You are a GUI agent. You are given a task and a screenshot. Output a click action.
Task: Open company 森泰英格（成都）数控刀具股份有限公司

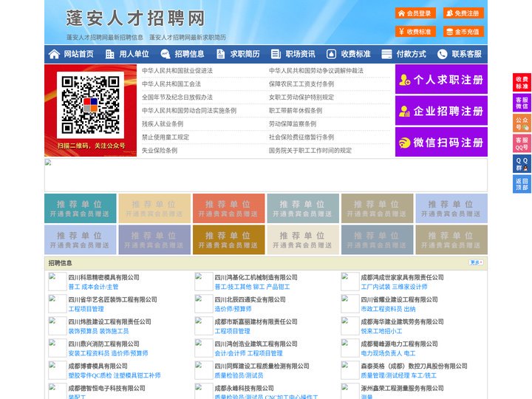(414, 366)
